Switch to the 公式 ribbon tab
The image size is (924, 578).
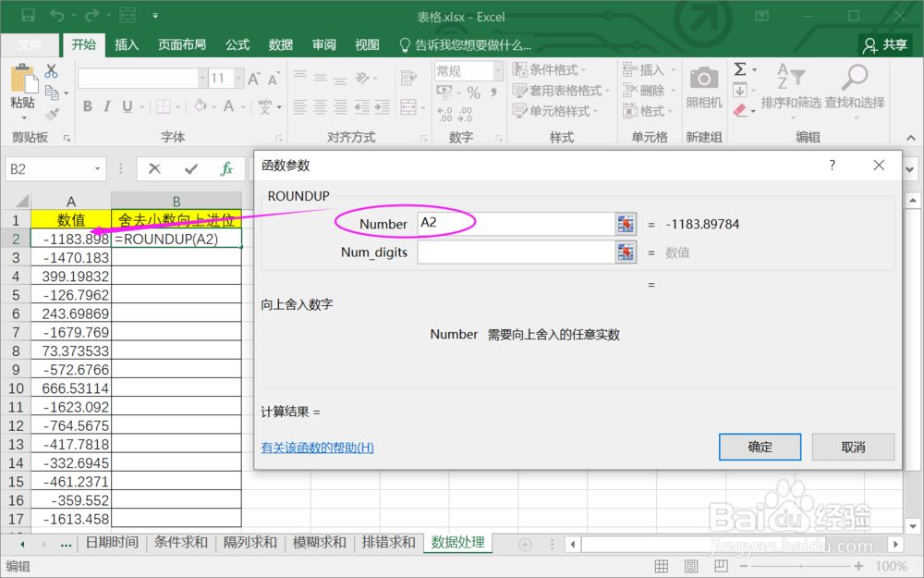(237, 44)
